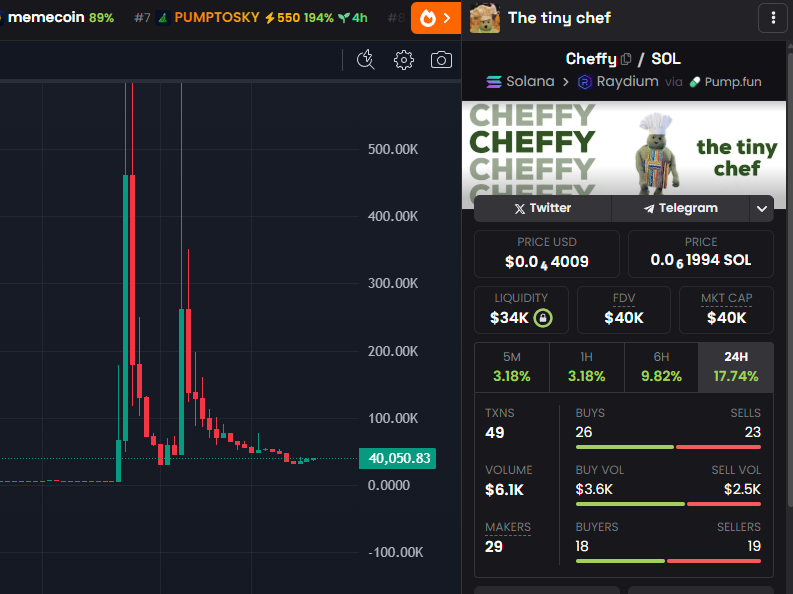Click the tiny chef token avatar

[x=484, y=18]
